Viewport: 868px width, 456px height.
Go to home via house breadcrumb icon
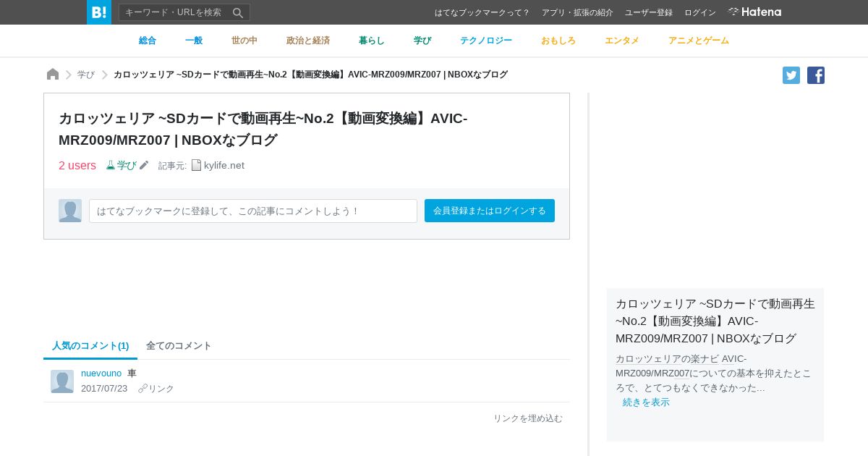tap(53, 74)
